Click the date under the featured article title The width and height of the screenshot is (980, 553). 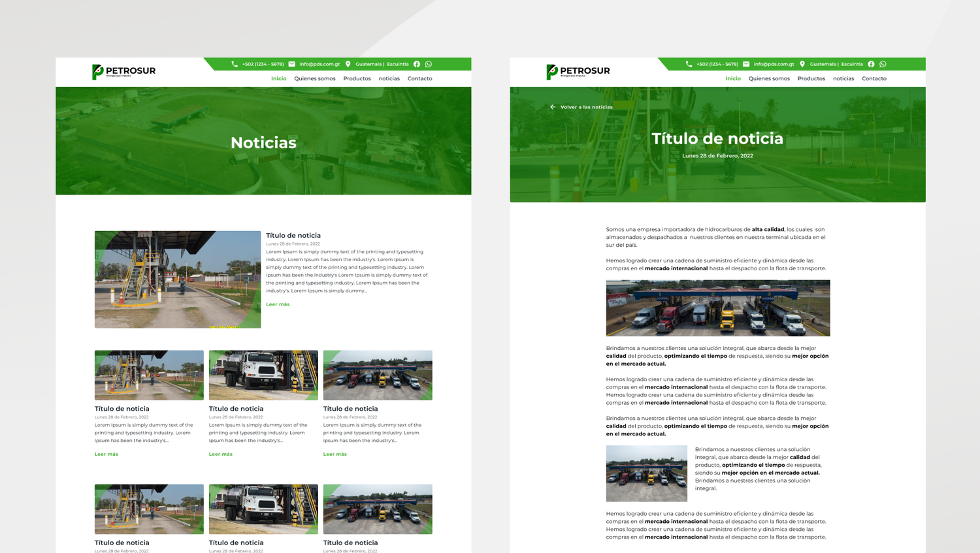pos(293,244)
